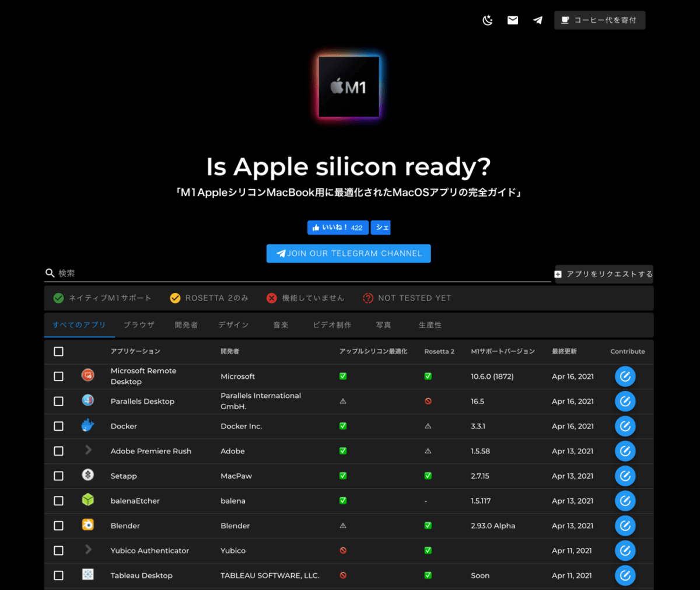Click the Facebook シェ share button

coord(380,228)
